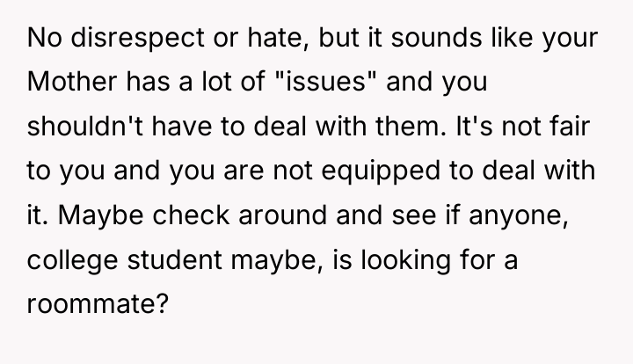
Task: Click the final word "roommate?"
Action: [x=98, y=303]
